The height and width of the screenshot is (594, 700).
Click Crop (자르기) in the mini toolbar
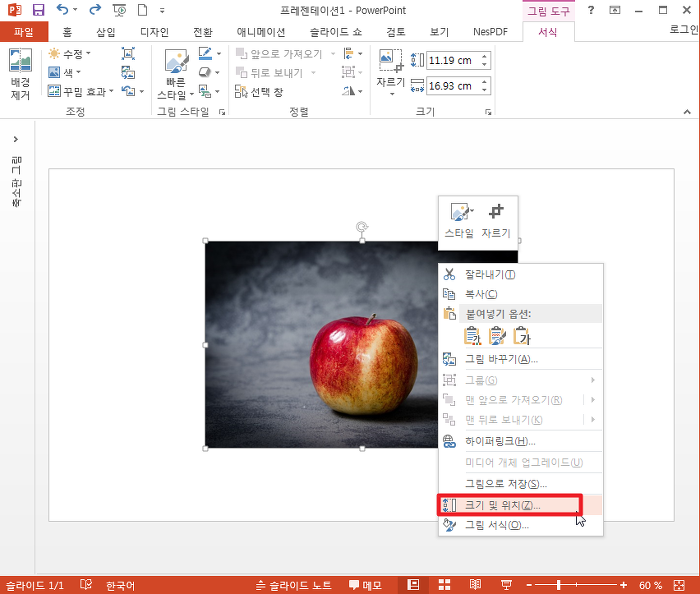coord(496,220)
